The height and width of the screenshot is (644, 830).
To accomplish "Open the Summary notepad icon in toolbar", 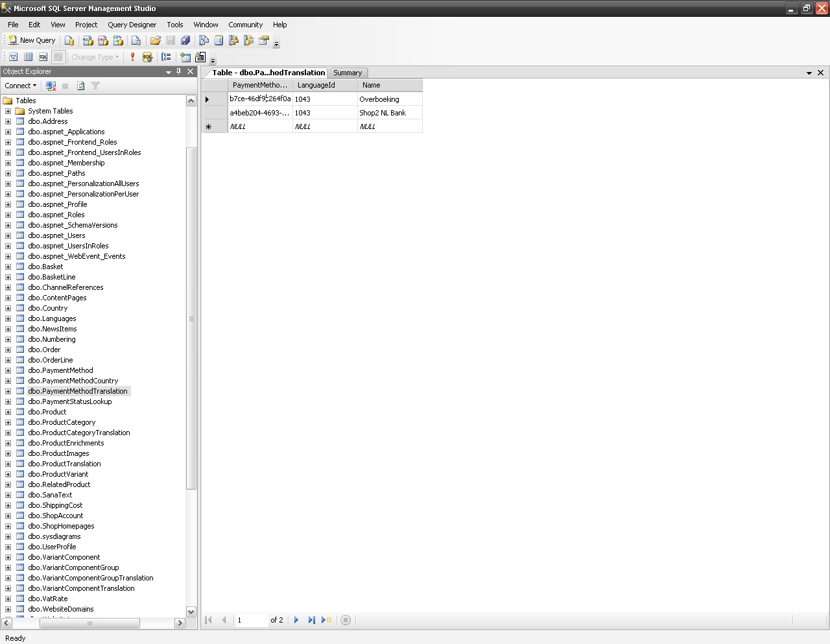I will click(x=219, y=40).
